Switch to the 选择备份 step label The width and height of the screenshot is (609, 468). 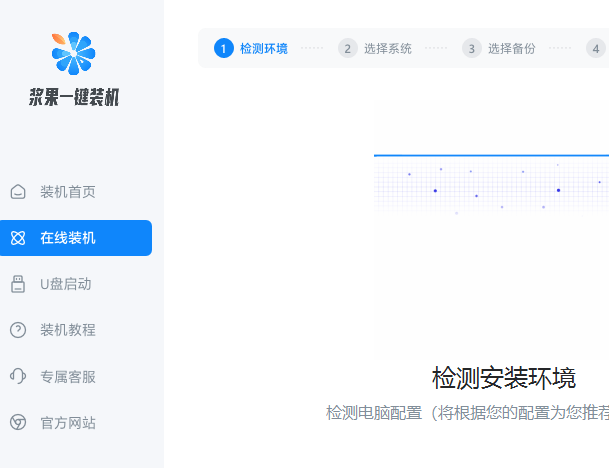512,48
